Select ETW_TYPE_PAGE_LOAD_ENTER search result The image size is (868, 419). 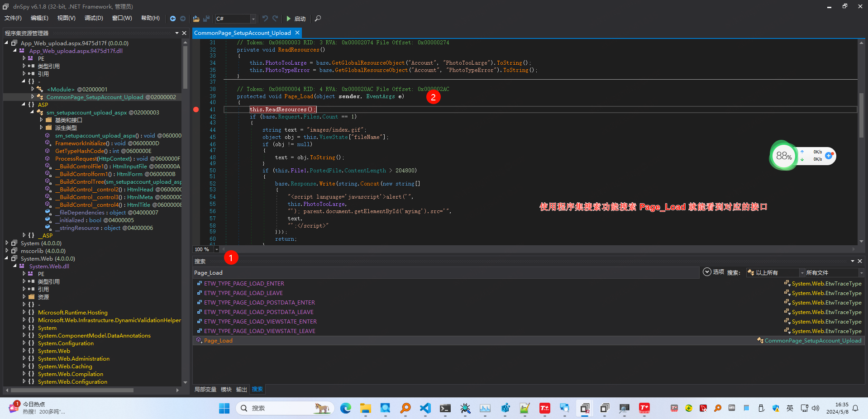tap(244, 284)
